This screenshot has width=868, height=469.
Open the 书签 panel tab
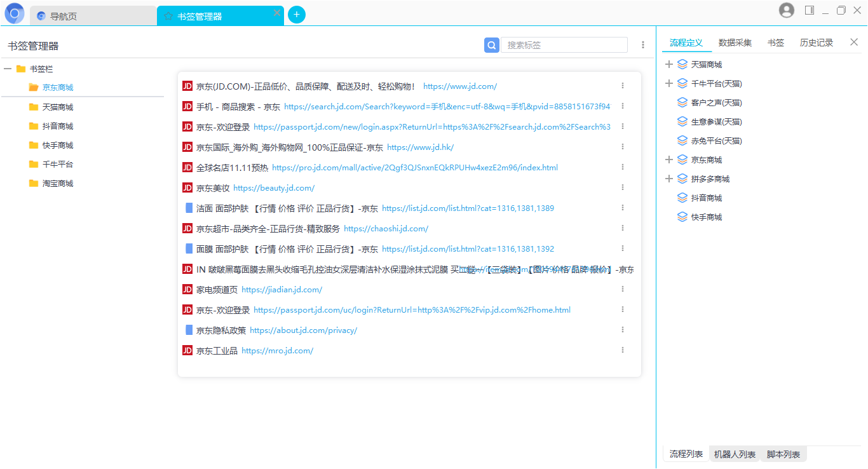pos(776,43)
